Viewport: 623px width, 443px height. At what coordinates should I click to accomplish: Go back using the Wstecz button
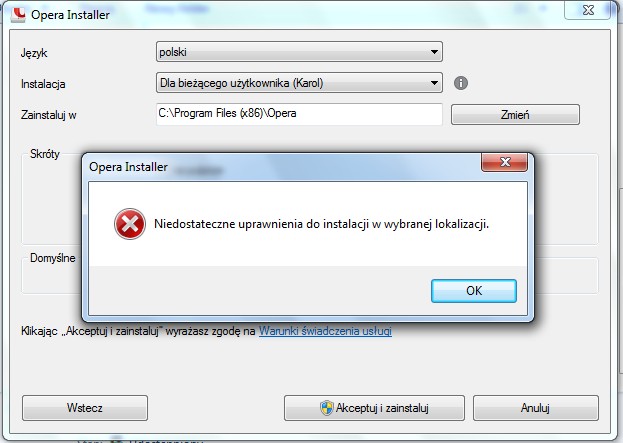85,408
